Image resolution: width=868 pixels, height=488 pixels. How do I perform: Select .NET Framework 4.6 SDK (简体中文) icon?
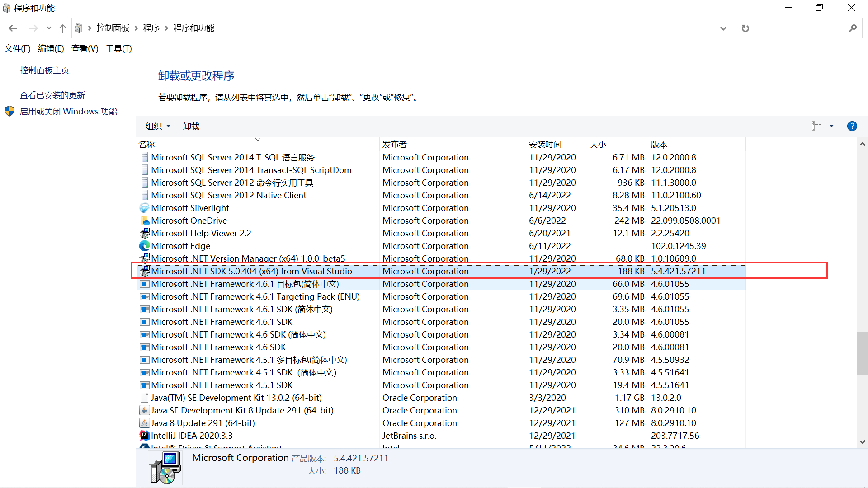click(144, 334)
